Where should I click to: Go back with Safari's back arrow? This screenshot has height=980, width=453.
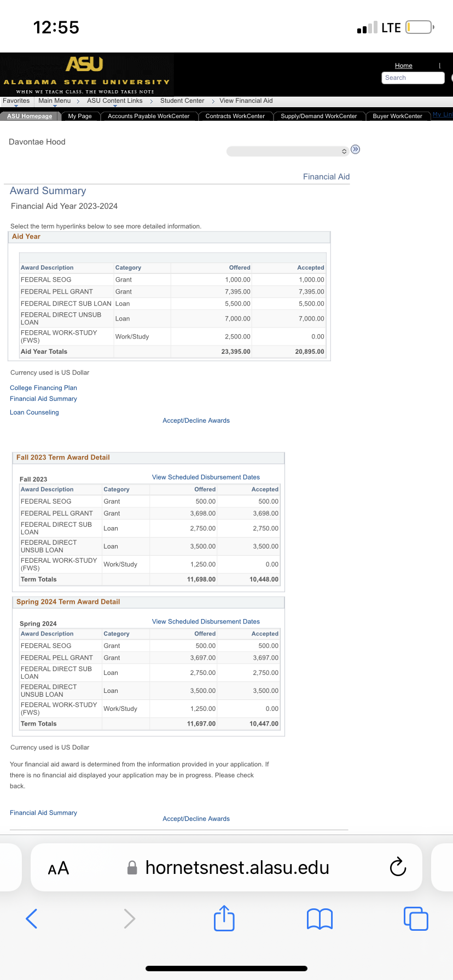point(32,919)
